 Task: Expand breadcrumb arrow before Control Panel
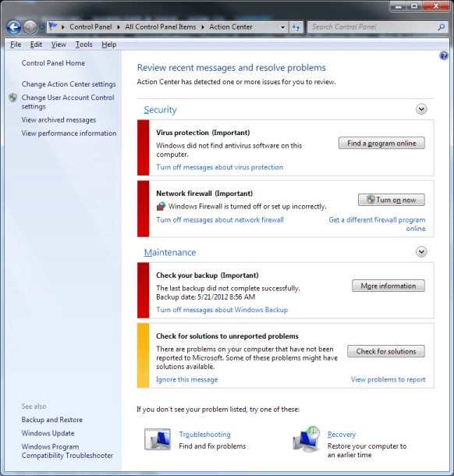(x=63, y=27)
